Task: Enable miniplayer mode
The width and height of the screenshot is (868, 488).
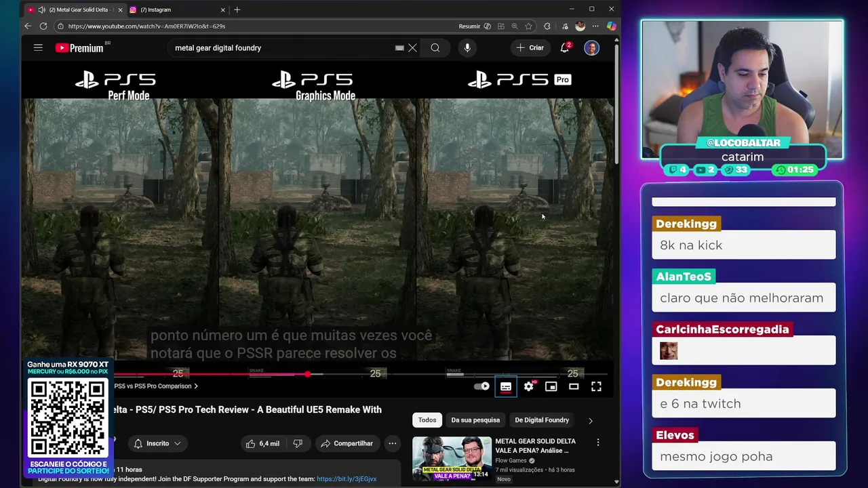Action: pyautogui.click(x=551, y=386)
